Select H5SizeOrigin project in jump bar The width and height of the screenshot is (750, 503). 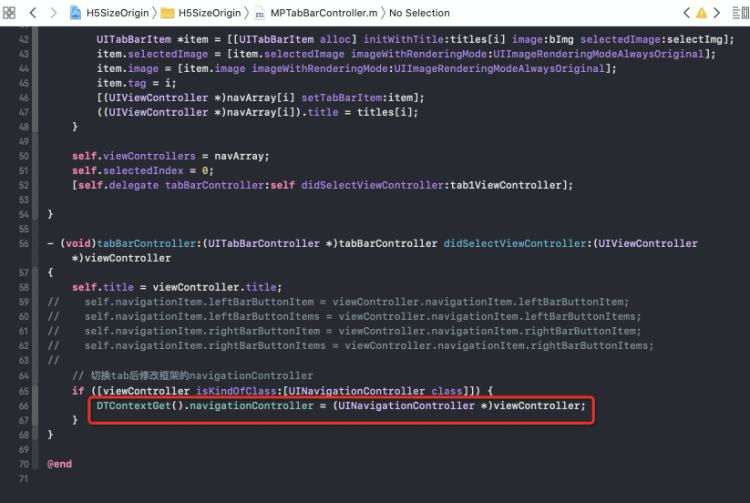pyautogui.click(x=117, y=13)
